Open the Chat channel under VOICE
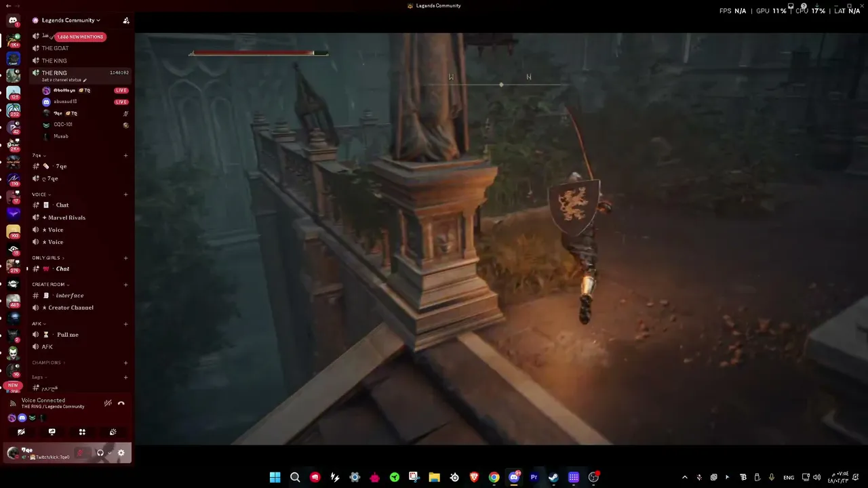Image resolution: width=868 pixels, height=488 pixels. [x=79, y=205]
